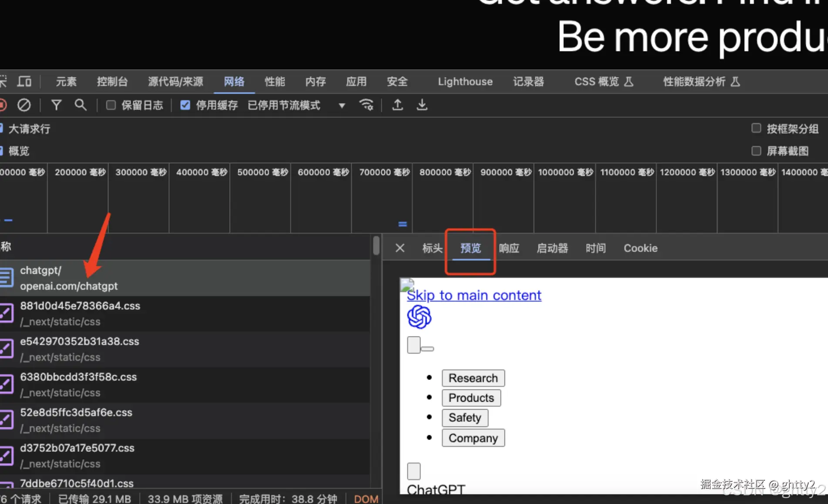Click the Research button in preview
The width and height of the screenshot is (828, 504).
pyautogui.click(x=473, y=378)
